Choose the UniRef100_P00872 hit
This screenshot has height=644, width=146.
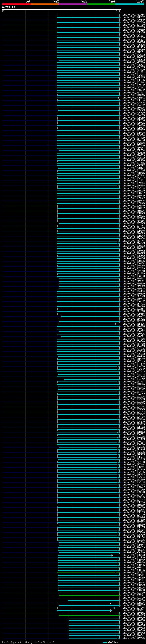(x=134, y=331)
